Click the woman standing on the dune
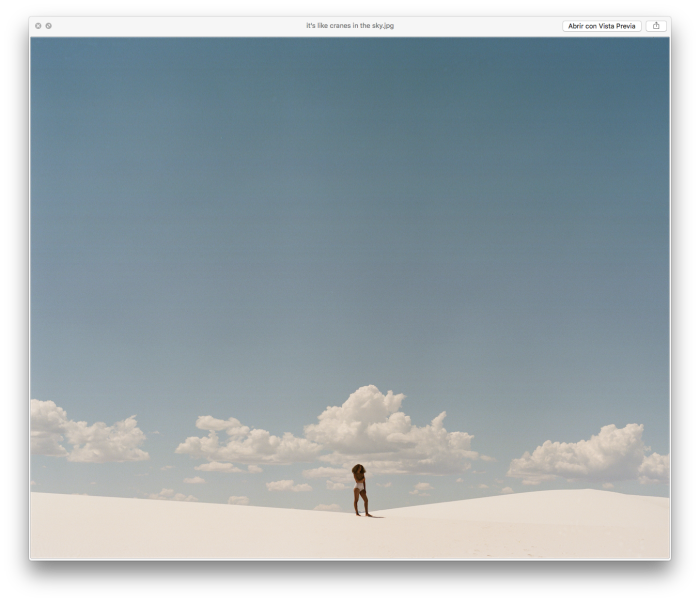This screenshot has height=602, width=700. 360,490
